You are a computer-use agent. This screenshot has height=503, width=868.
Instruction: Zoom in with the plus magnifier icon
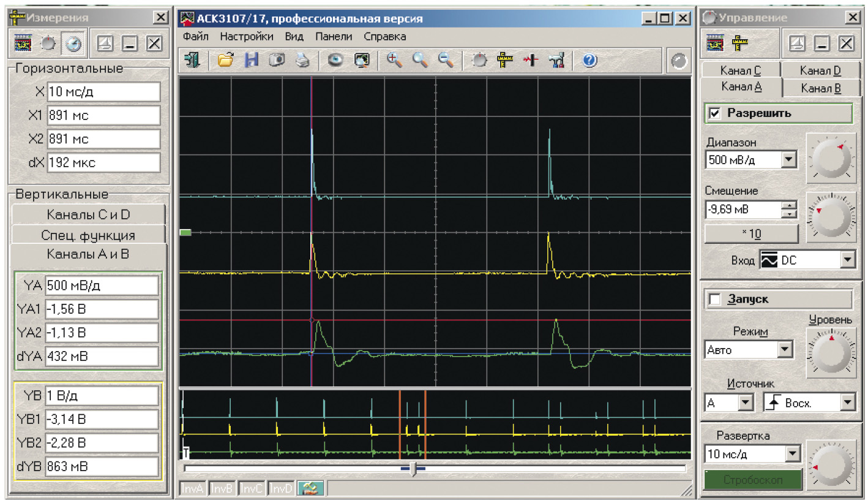coord(394,60)
